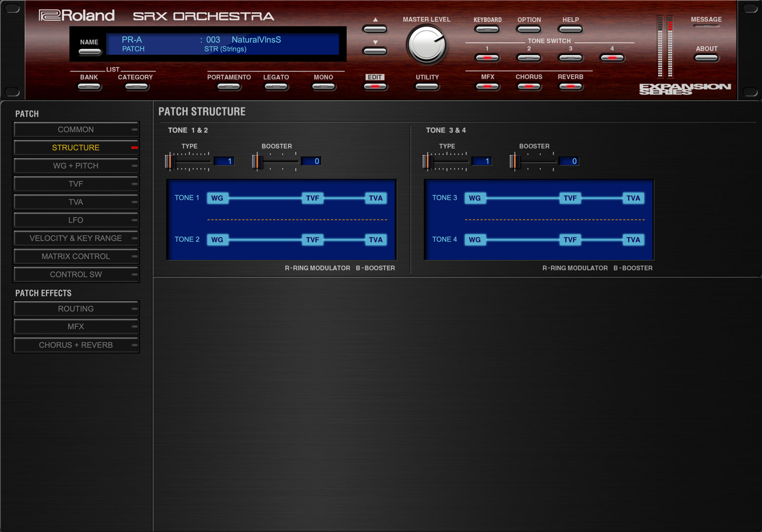Viewport: 762px width, 532px height.
Task: Click the MASTER LEVEL knob
Action: click(426, 45)
